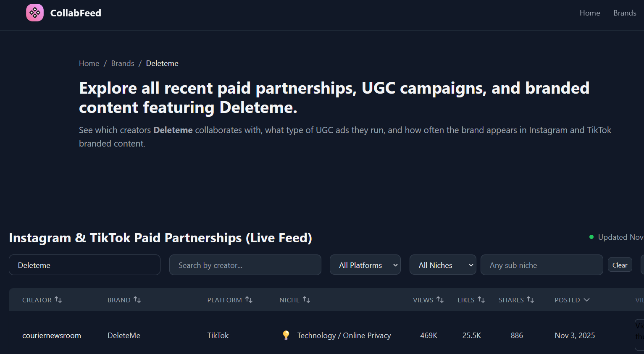Select the couriernewsroom creator row
This screenshot has height=354, width=644.
pos(52,335)
